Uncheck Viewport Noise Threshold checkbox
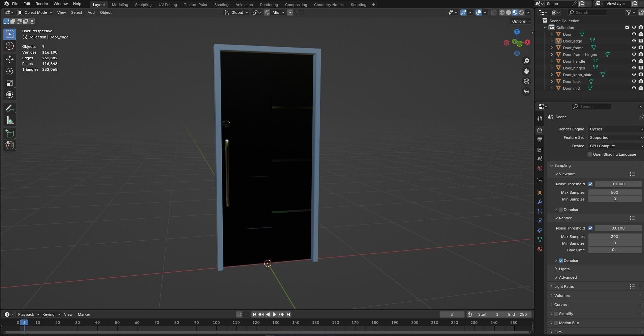 [x=590, y=184]
